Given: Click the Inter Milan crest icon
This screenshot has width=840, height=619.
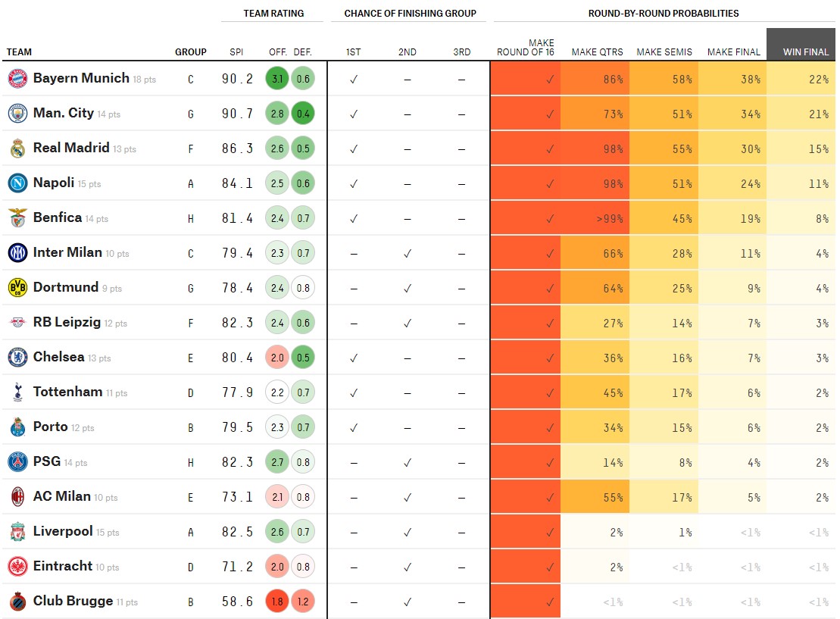Looking at the screenshot, I should [17, 253].
